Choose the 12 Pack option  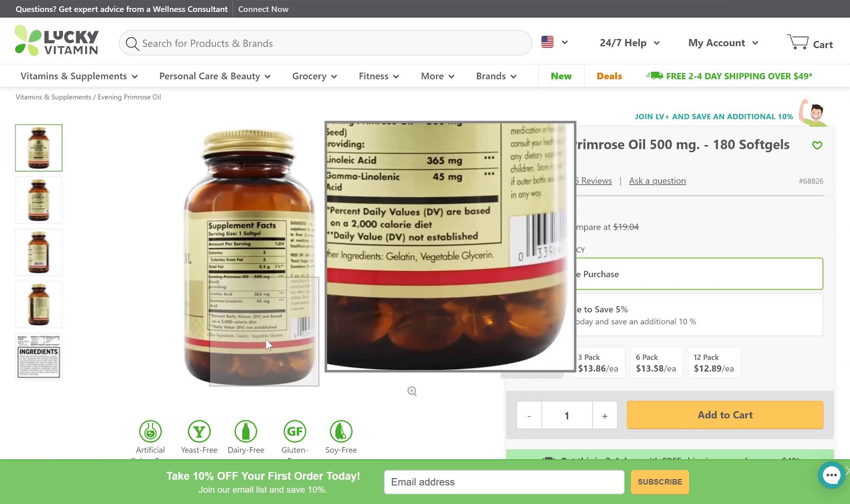pos(713,363)
